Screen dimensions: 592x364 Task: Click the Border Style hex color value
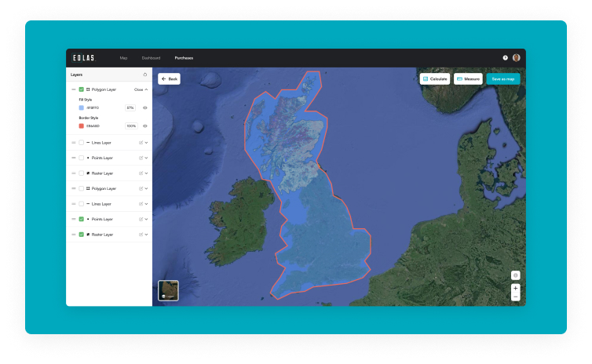pos(93,126)
